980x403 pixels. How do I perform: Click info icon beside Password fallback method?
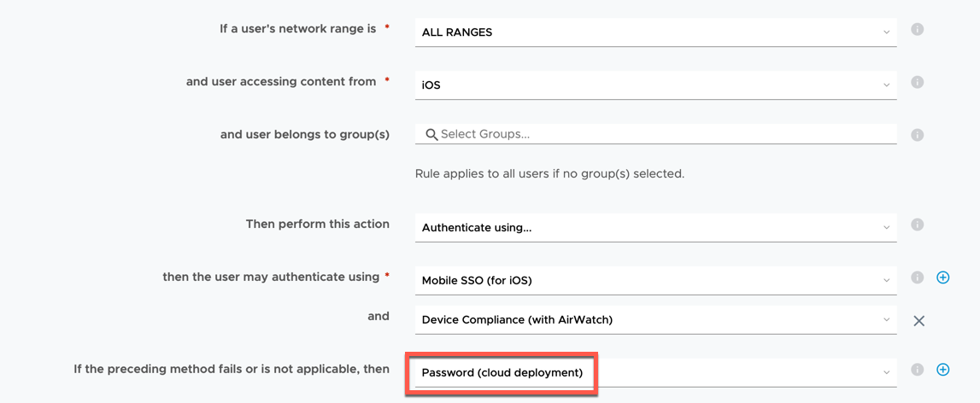point(917,370)
